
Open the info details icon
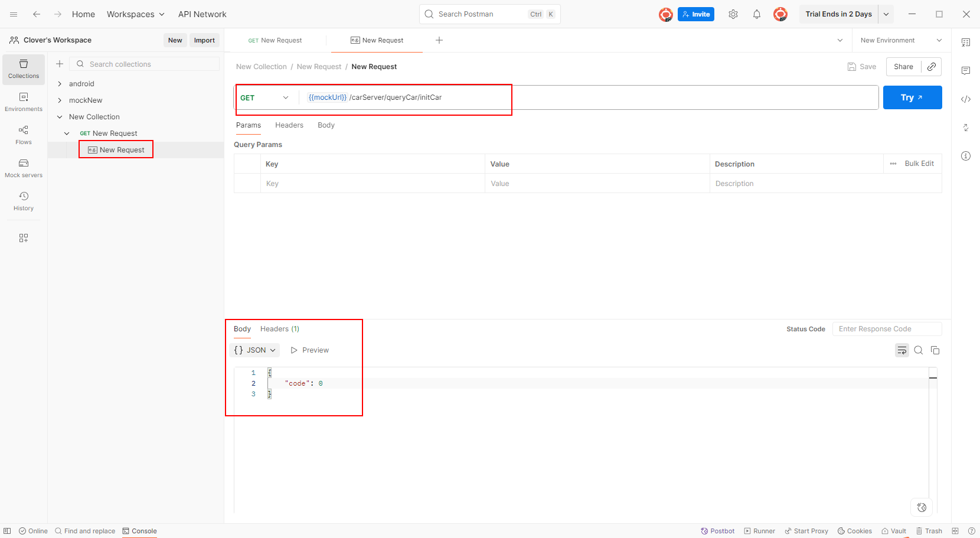coord(966,156)
